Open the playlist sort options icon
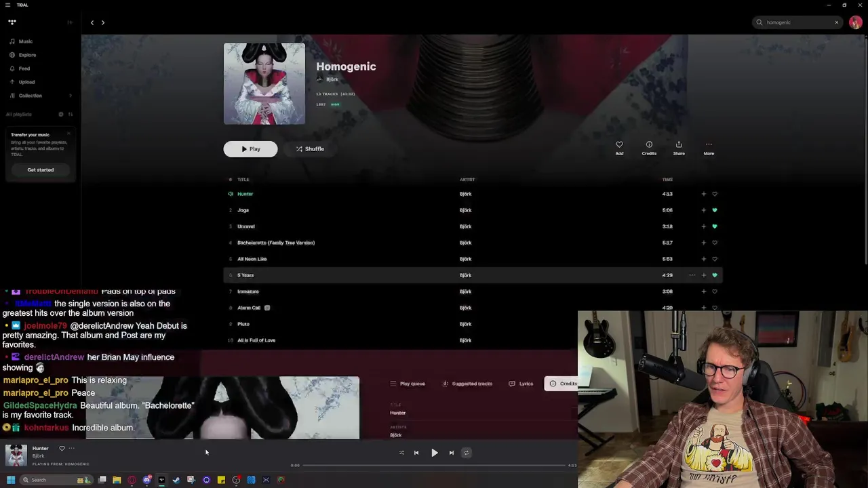The height and width of the screenshot is (488, 868). 70,115
